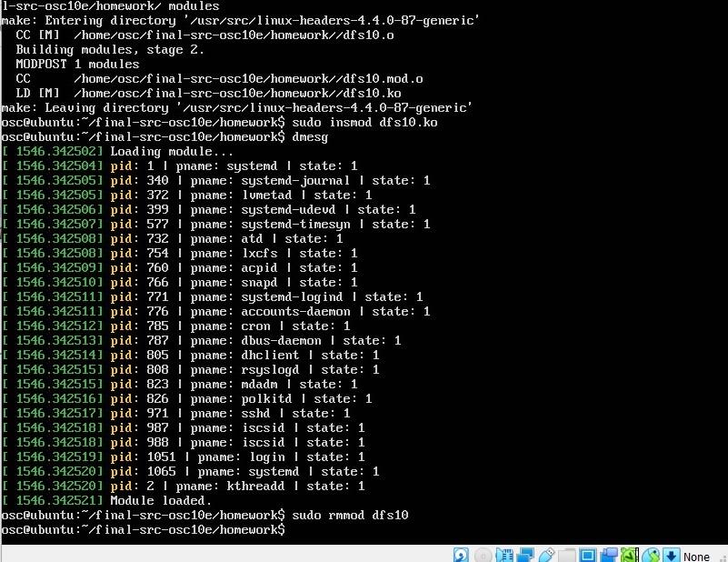
Task: Click the display settings status icon
Action: pyautogui.click(x=586, y=554)
